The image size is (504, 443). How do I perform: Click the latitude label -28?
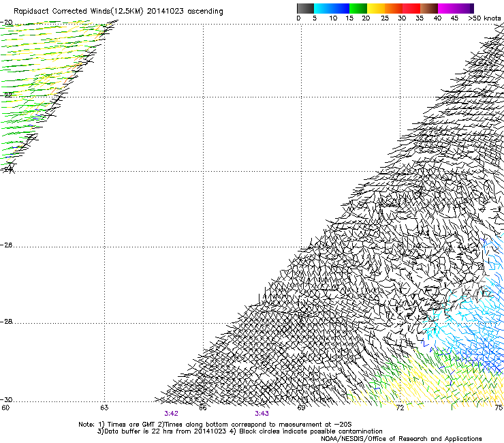(6, 322)
